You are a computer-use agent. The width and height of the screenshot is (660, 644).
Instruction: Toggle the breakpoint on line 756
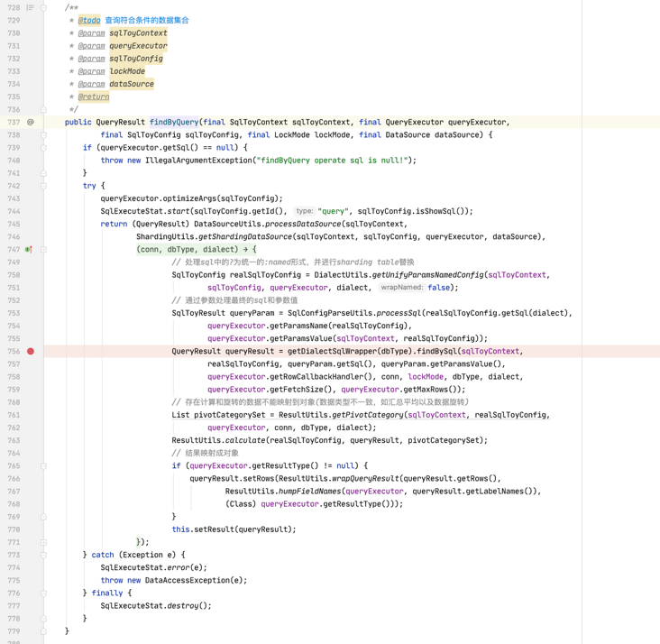click(31, 351)
